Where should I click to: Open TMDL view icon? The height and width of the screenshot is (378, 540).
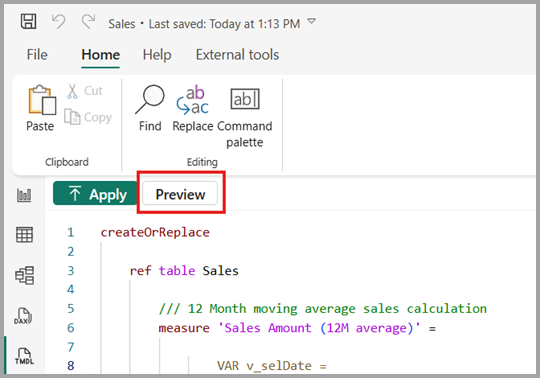click(24, 356)
